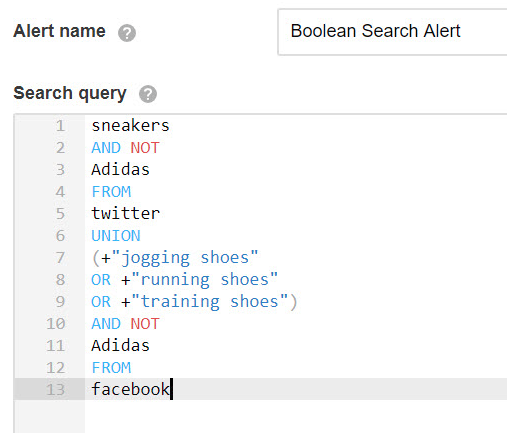
Task: Click line number 13 in the gutter
Action: click(55, 389)
